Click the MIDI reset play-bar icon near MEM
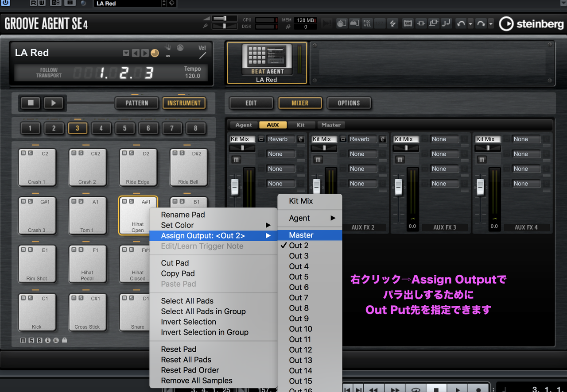This screenshot has width=567, height=392. (327, 23)
